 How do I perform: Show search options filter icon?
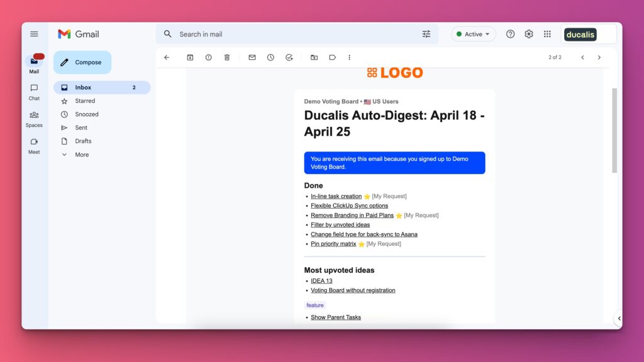[x=426, y=34]
